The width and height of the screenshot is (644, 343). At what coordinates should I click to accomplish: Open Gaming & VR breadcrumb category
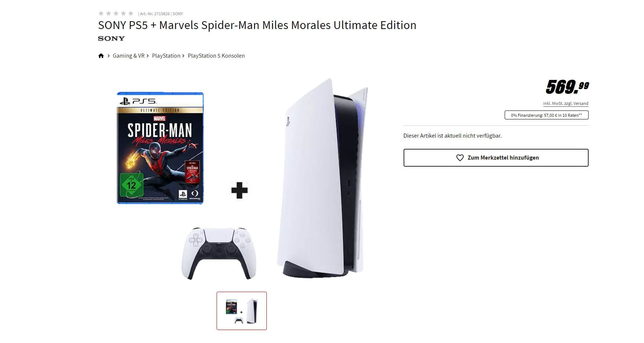pos(129,56)
